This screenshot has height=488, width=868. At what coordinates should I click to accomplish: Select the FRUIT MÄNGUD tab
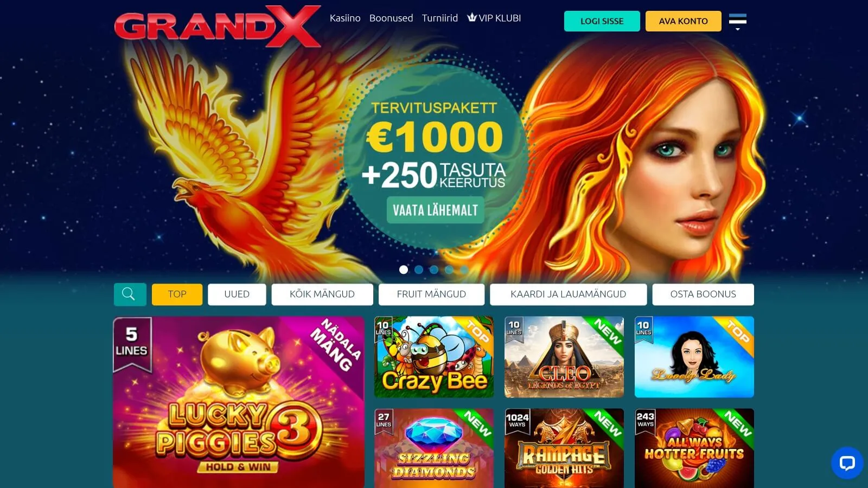click(x=431, y=294)
